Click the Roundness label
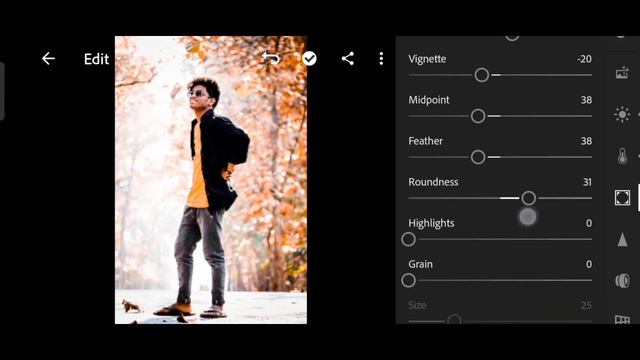Viewport: 640px width, 360px height. point(433,182)
